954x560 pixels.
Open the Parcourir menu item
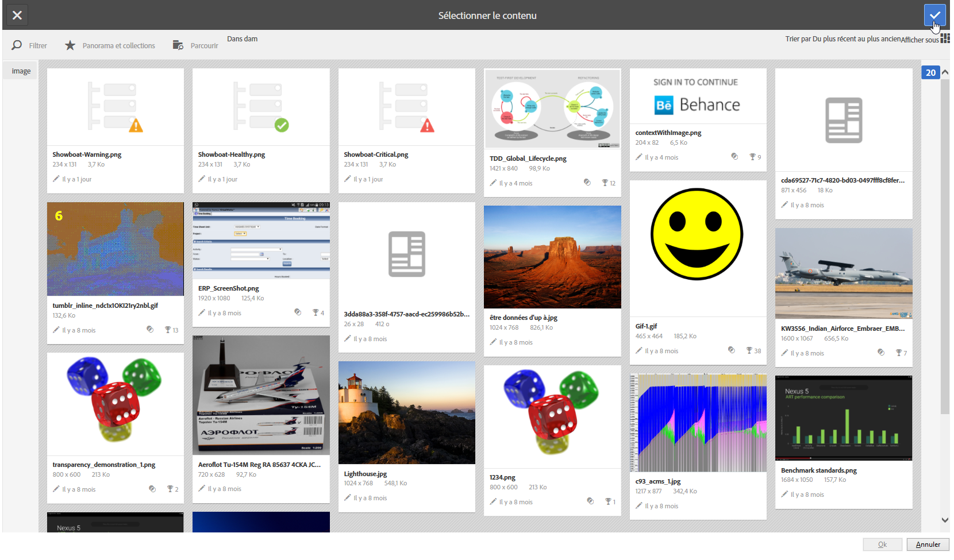pos(205,46)
